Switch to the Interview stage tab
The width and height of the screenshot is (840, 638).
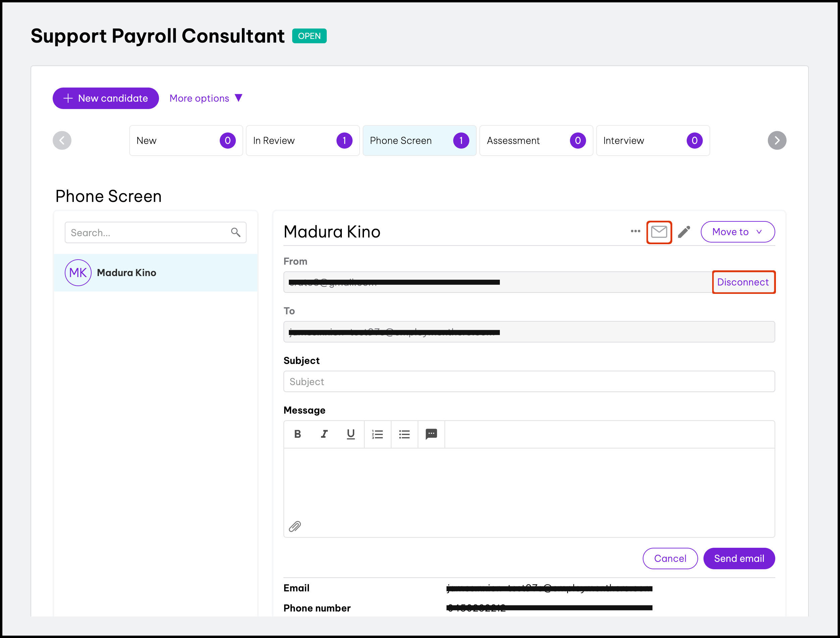coord(652,141)
